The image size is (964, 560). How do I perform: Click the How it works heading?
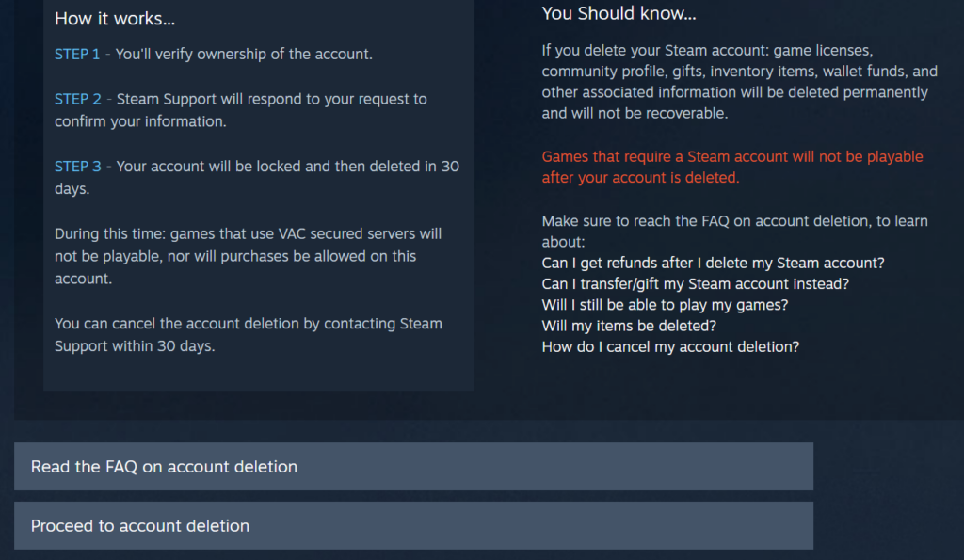(x=115, y=18)
